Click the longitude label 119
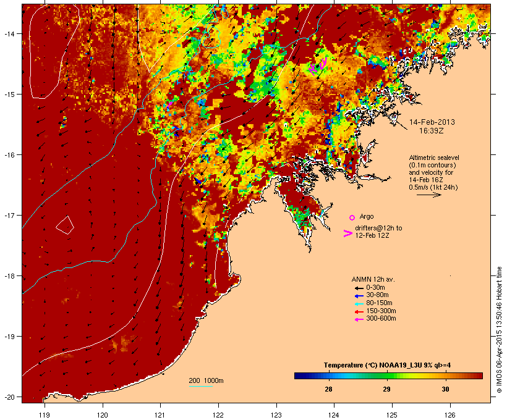Image resolution: width=507 pixels, height=420 pixels. coord(45,415)
